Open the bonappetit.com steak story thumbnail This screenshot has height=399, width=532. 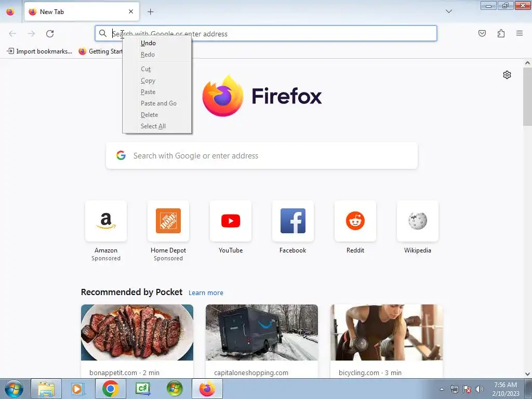(137, 332)
